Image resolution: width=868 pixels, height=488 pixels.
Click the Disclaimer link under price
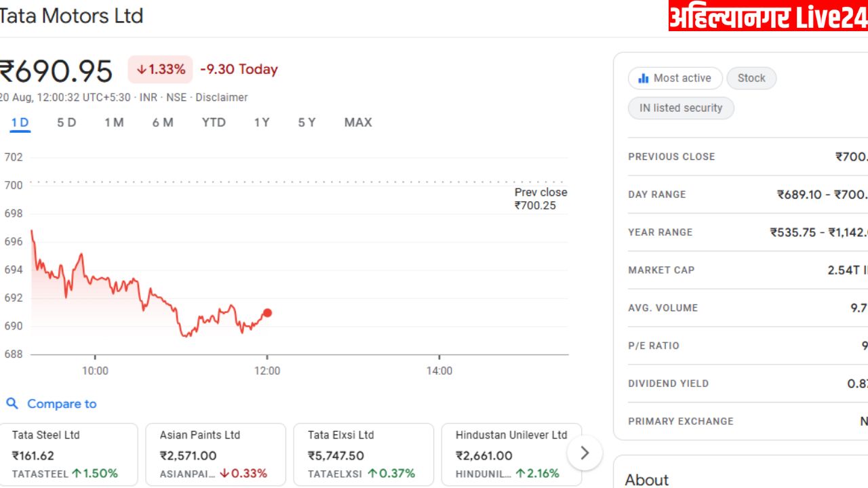coord(222,98)
